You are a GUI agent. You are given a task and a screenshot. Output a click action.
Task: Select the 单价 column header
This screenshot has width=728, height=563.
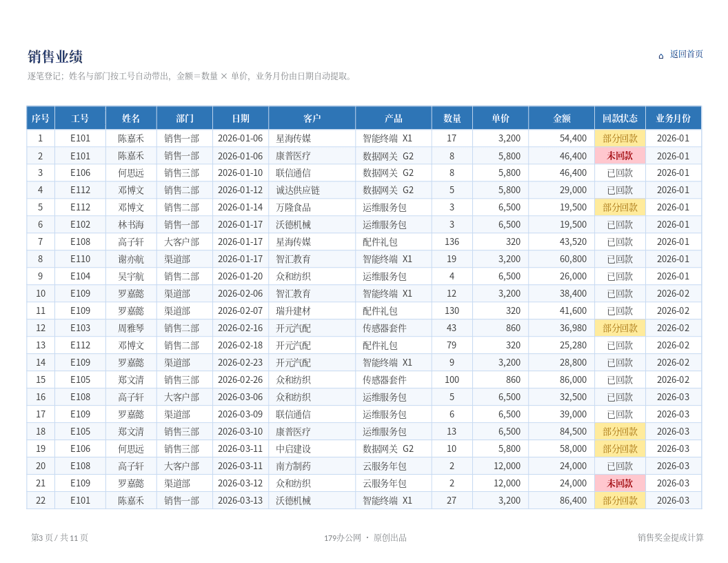pos(501,119)
